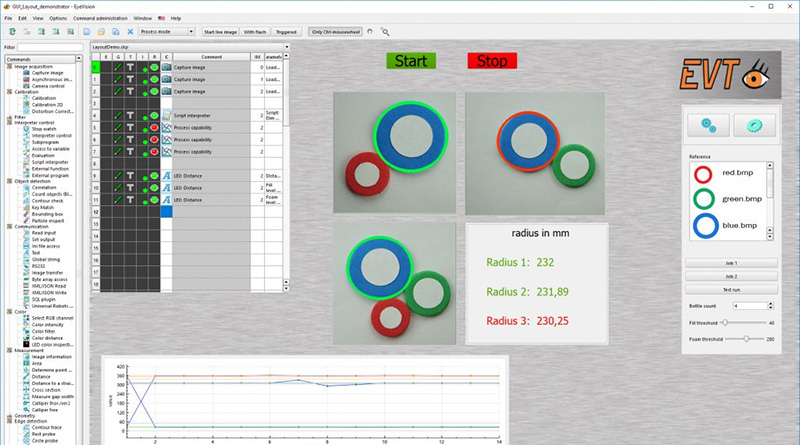
Task: Select blue.bmp in the Reference list
Action: [730, 226]
